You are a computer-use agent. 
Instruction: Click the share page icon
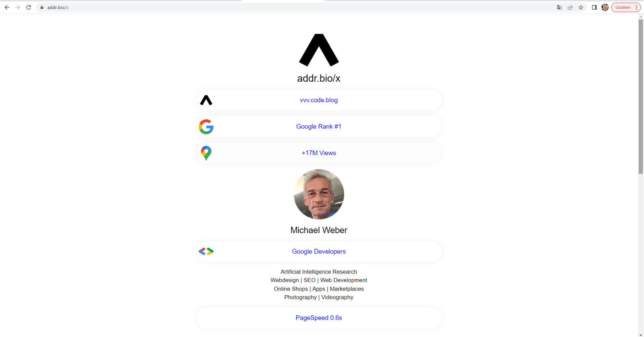pos(570,7)
